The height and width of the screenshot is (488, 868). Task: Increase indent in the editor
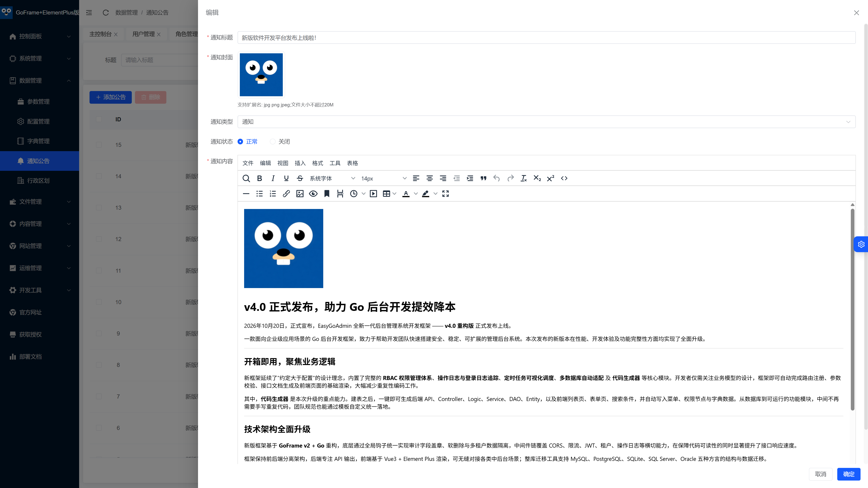pos(470,178)
